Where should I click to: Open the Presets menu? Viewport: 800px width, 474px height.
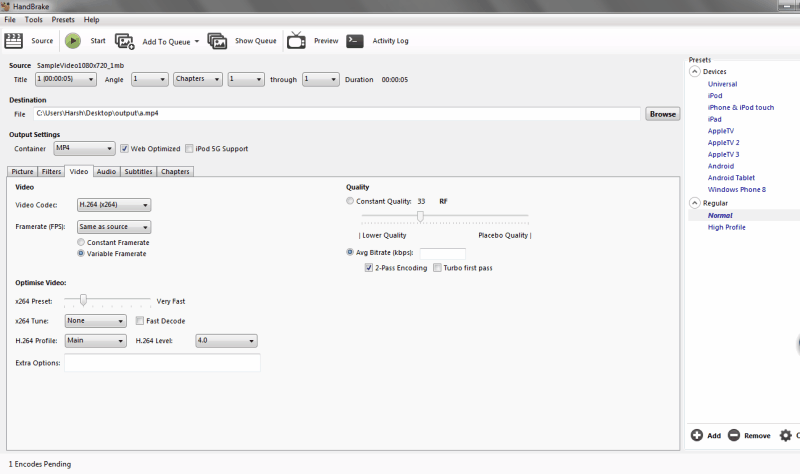coord(63,20)
